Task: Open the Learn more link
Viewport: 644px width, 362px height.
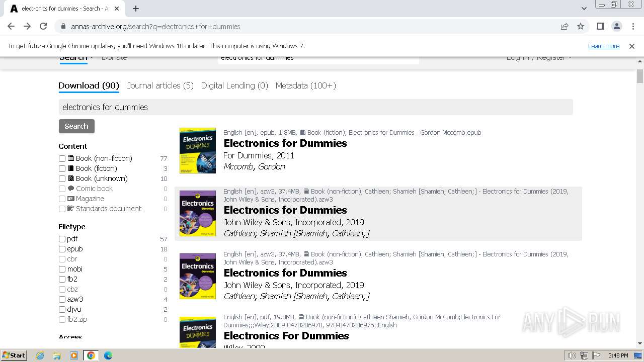Action: (604, 46)
